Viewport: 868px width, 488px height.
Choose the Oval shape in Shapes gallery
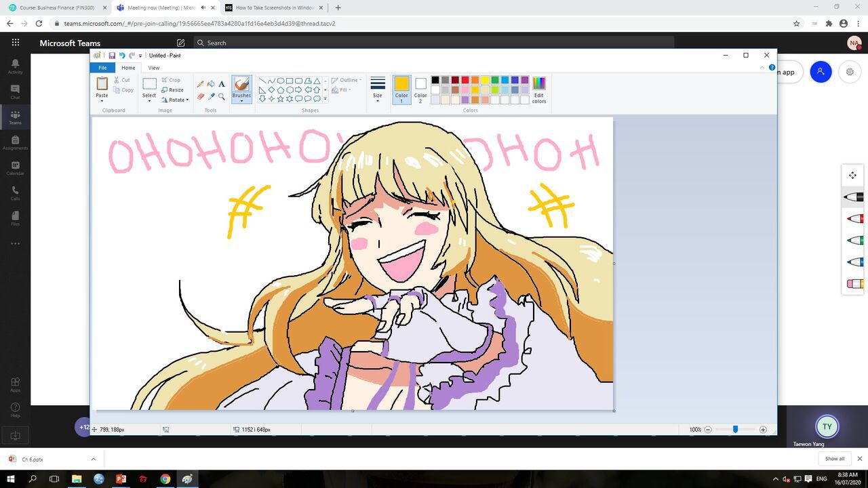tap(280, 81)
